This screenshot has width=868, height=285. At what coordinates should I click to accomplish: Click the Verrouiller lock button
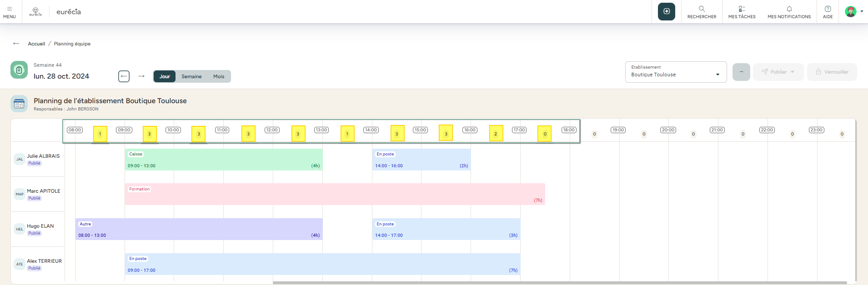point(832,72)
